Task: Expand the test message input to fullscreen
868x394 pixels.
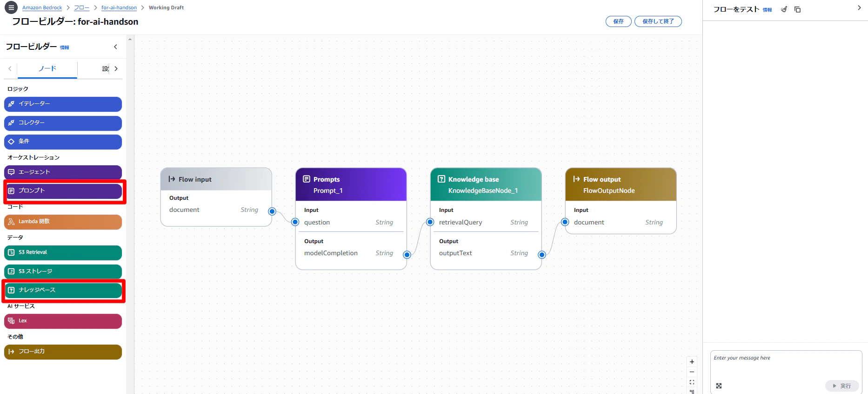Action: [x=719, y=386]
